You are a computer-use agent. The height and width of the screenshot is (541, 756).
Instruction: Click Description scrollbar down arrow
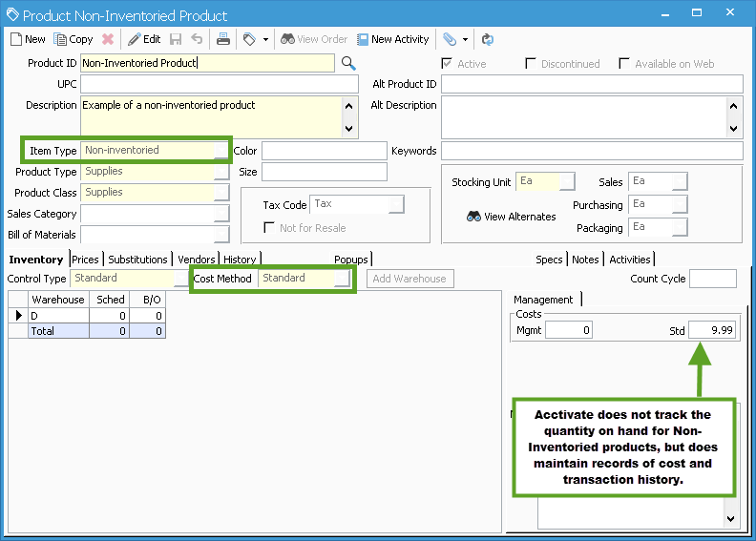coord(349,129)
